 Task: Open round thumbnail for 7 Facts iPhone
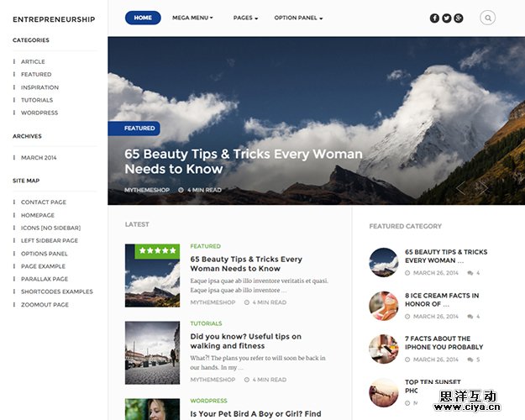click(x=384, y=349)
